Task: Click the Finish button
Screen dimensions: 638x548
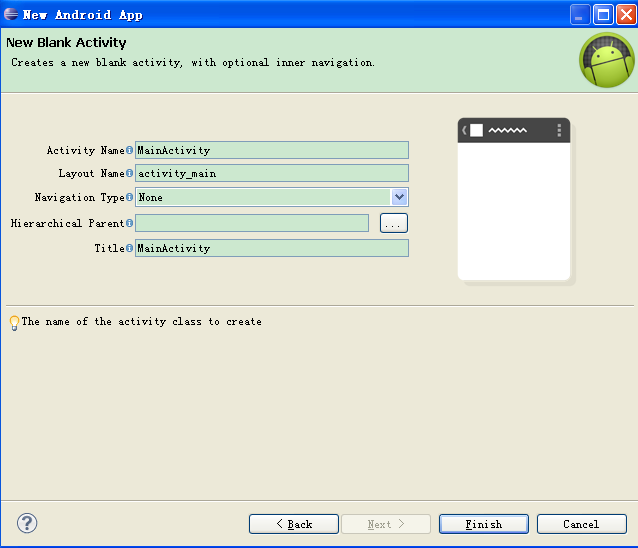Action: point(483,524)
